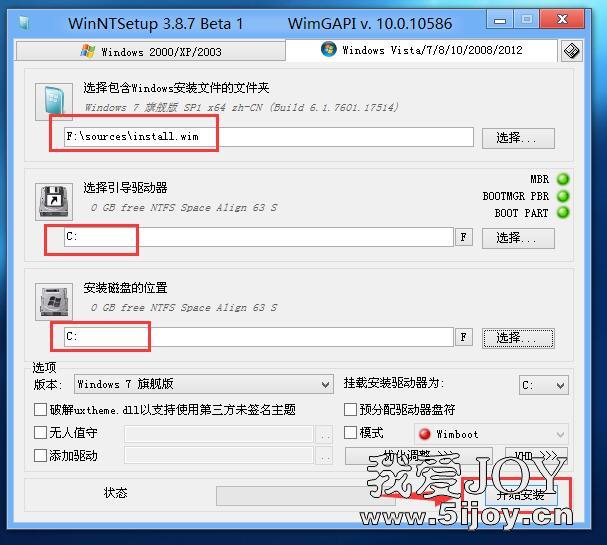Click the 优化调整 tweaks button
This screenshot has height=545, width=607.
coord(418,456)
